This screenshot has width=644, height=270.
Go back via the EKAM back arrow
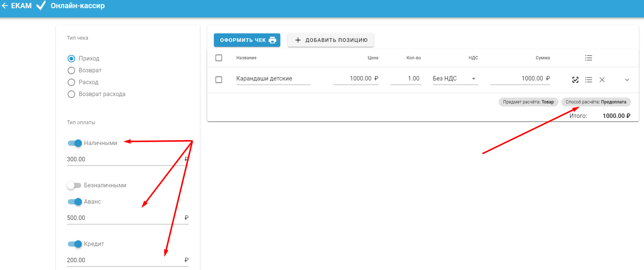5,6
